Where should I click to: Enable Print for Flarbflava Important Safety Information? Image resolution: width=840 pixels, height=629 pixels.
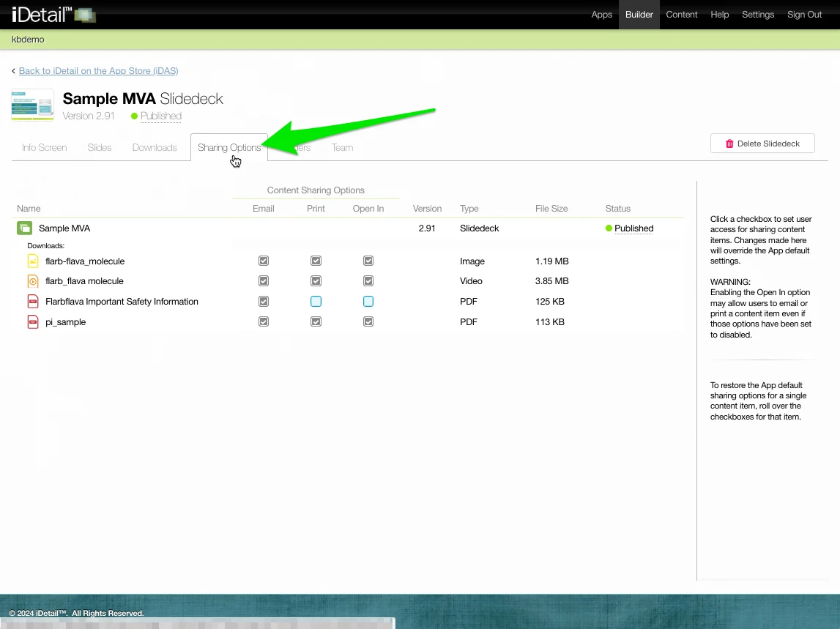pyautogui.click(x=316, y=302)
